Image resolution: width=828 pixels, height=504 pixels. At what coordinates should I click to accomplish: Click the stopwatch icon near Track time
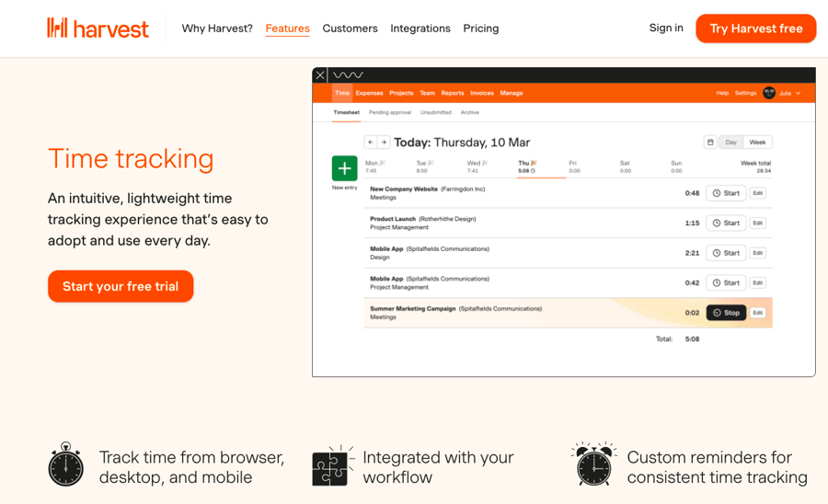66,464
